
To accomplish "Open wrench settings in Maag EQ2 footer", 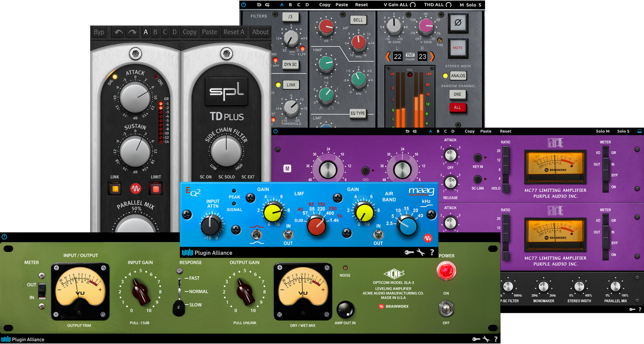I will pyautogui.click(x=421, y=252).
